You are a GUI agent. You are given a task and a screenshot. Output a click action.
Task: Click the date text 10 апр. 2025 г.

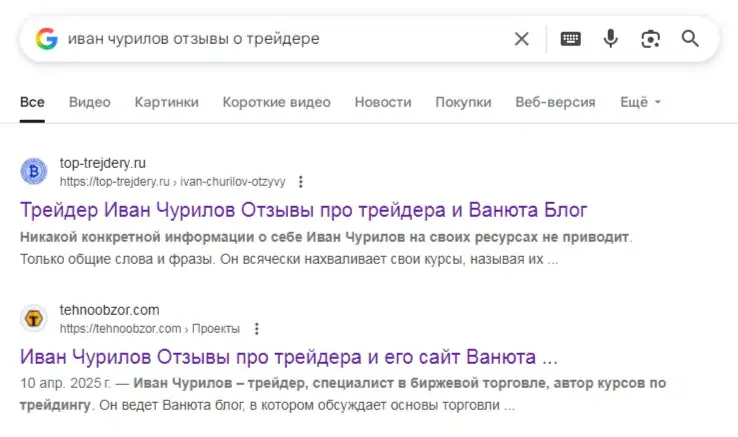(x=65, y=383)
